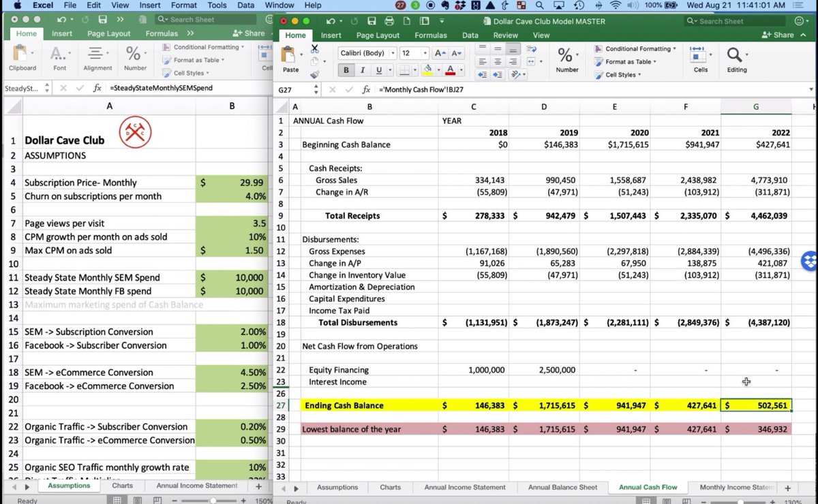The height and width of the screenshot is (504, 818).
Task: Expand the quick access toolbar customize arrow in MASTER
Action: click(441, 21)
